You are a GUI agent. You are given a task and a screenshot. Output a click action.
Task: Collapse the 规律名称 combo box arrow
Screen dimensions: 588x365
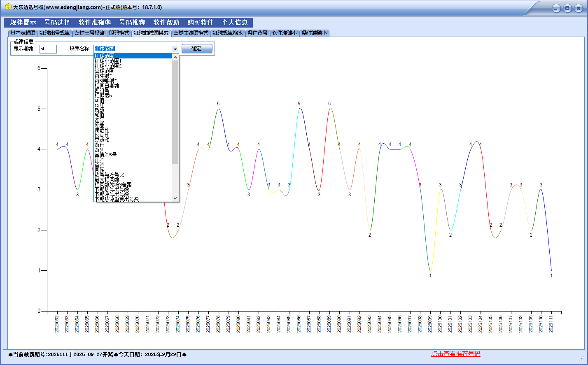click(x=175, y=49)
